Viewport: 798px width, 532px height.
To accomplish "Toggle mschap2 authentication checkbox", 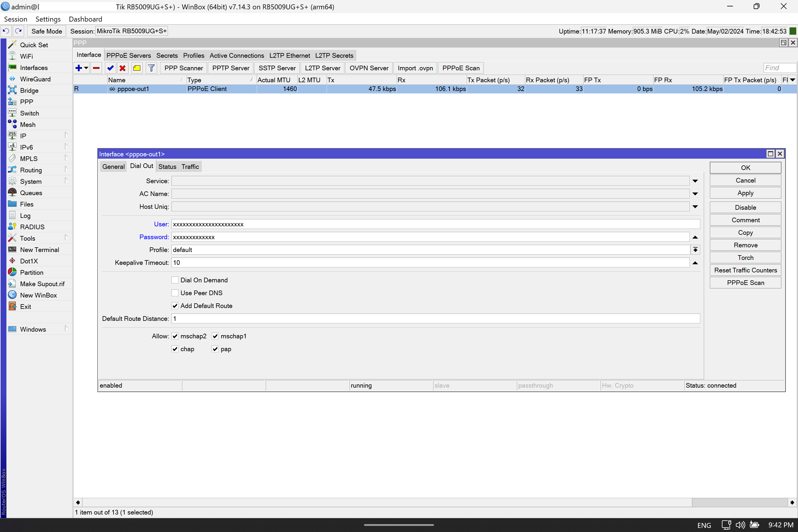I will [x=175, y=336].
